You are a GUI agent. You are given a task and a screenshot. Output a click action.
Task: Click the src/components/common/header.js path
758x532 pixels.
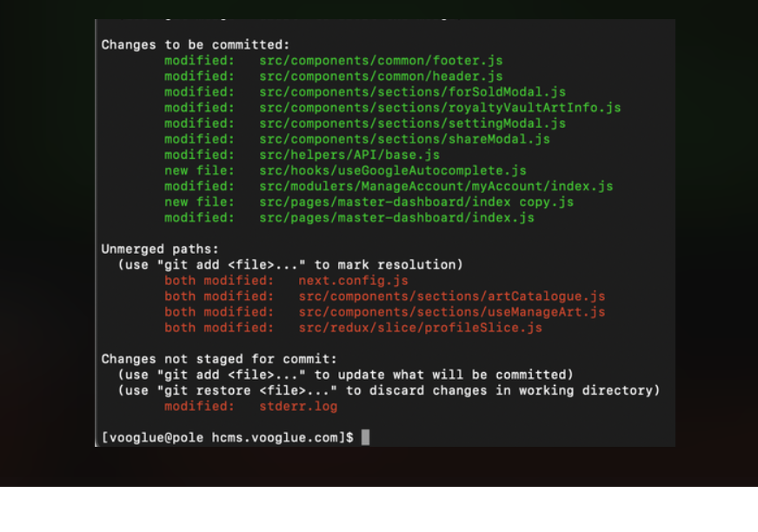click(381, 76)
